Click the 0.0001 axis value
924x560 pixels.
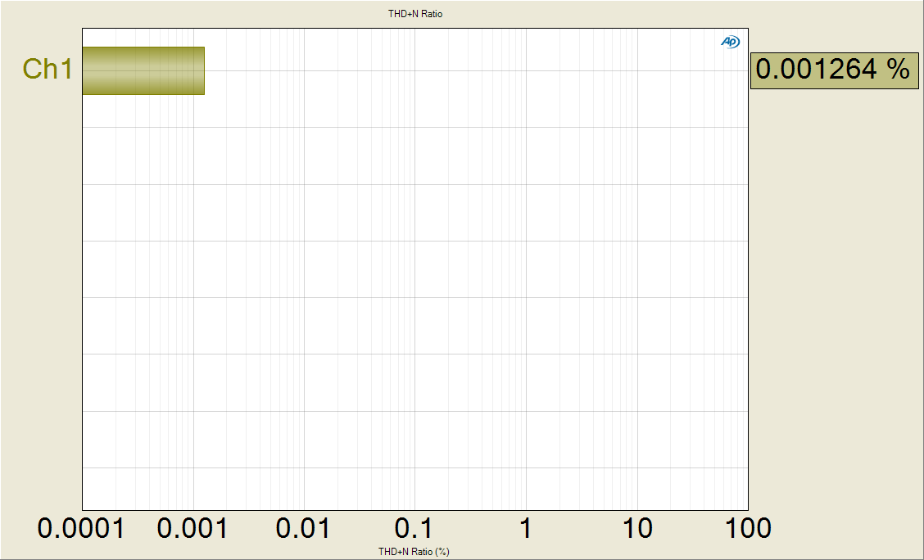coord(81,528)
